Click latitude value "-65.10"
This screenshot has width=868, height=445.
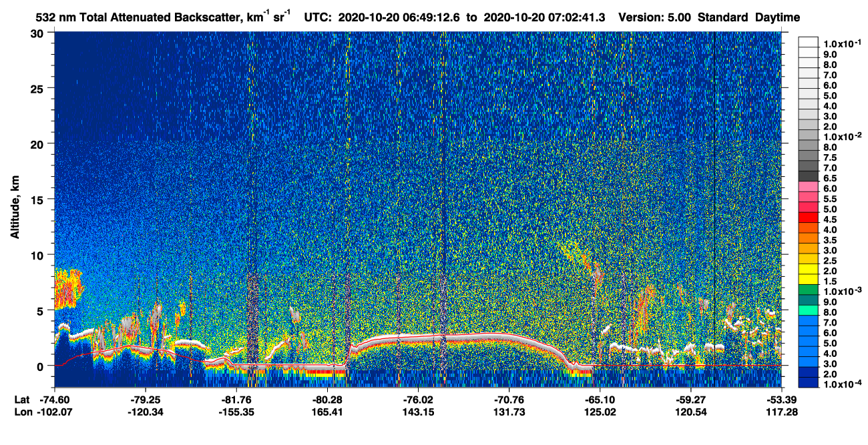(x=600, y=400)
